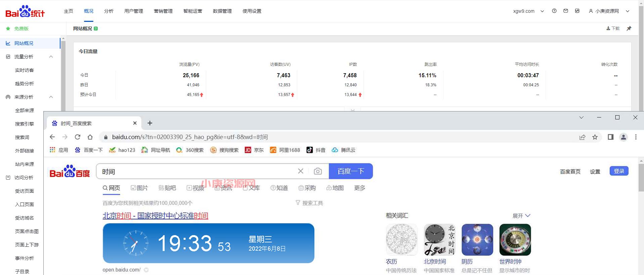Viewport: 644px width, 275px height.
Task: Click the camera image search icon
Action: (x=317, y=172)
